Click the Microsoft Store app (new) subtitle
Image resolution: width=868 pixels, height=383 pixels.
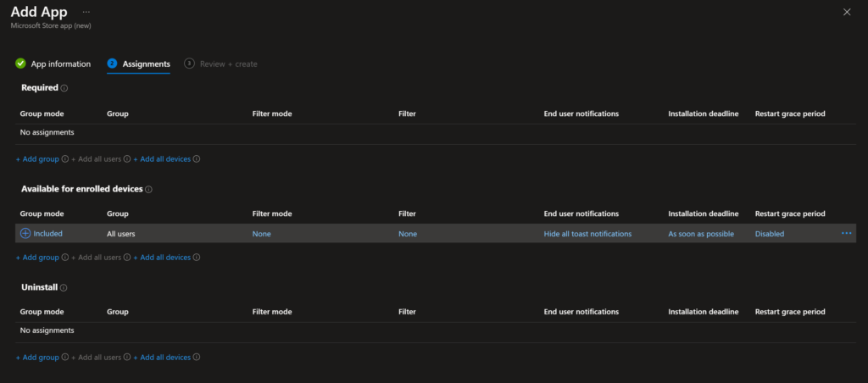point(51,25)
